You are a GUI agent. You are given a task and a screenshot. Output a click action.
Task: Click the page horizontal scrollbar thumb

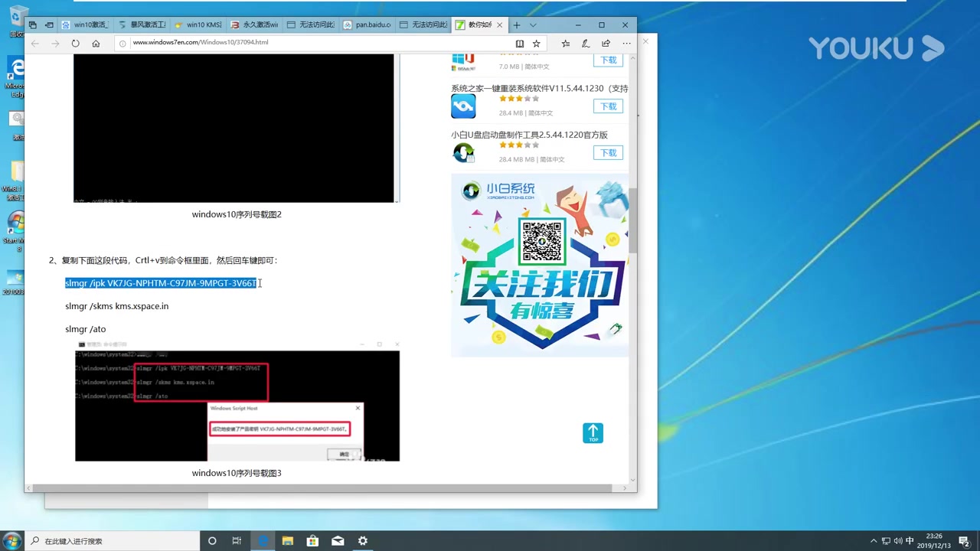coord(321,487)
